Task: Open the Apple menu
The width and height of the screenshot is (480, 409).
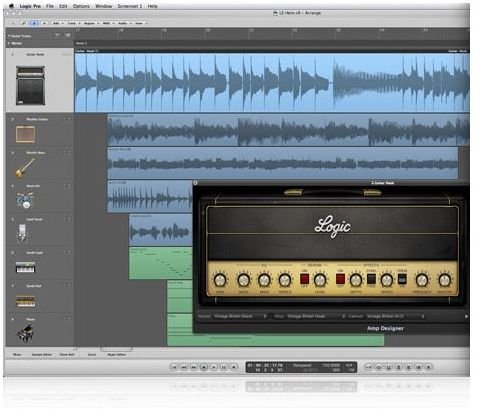Action: pyautogui.click(x=11, y=6)
